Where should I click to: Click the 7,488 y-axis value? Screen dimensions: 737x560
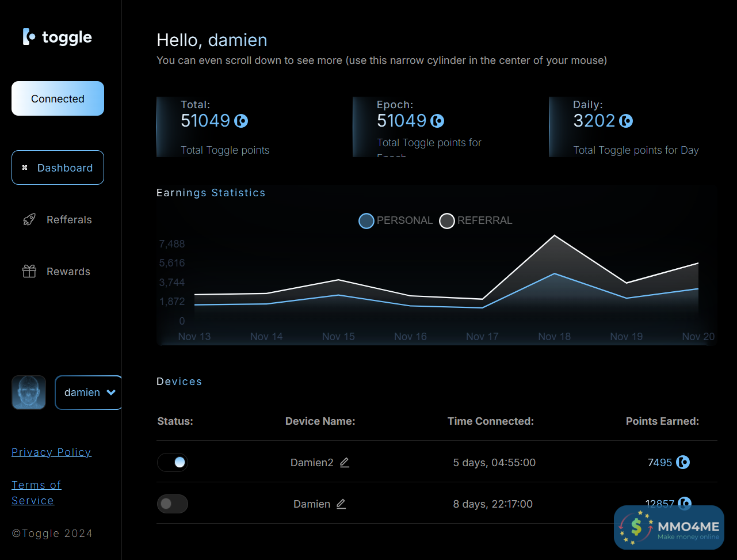[x=172, y=244]
